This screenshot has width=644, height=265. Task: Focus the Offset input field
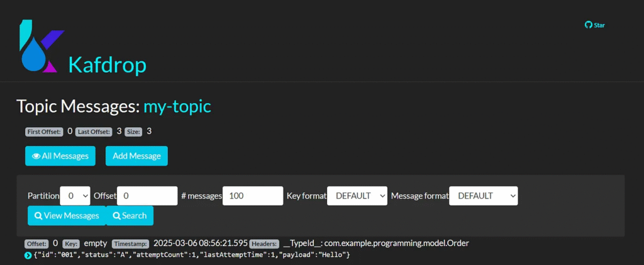tap(147, 196)
